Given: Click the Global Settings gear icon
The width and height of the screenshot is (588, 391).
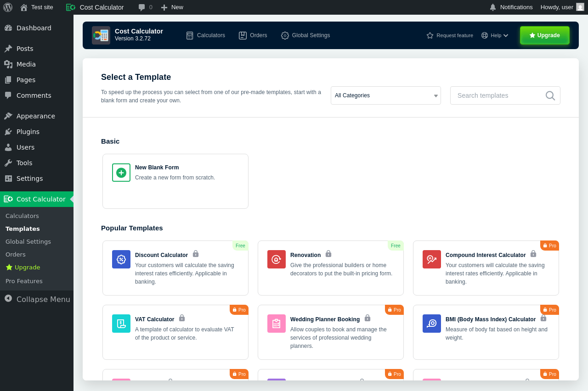Looking at the screenshot, I should point(285,35).
